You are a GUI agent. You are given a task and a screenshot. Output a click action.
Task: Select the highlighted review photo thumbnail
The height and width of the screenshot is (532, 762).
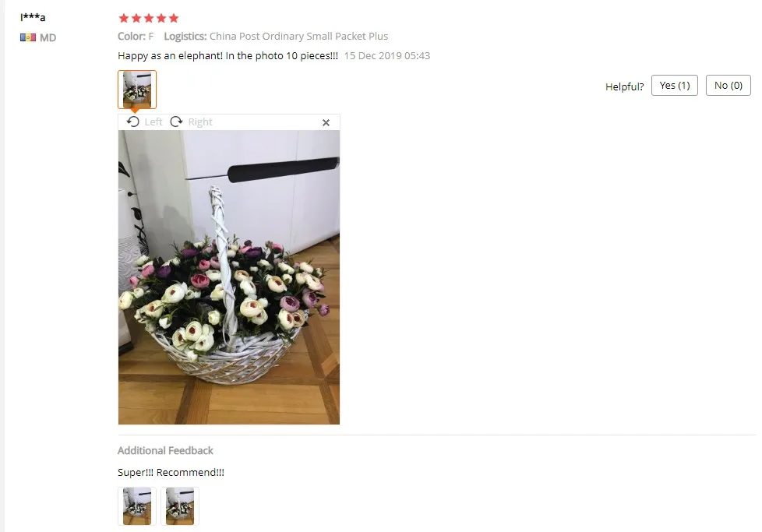137,90
